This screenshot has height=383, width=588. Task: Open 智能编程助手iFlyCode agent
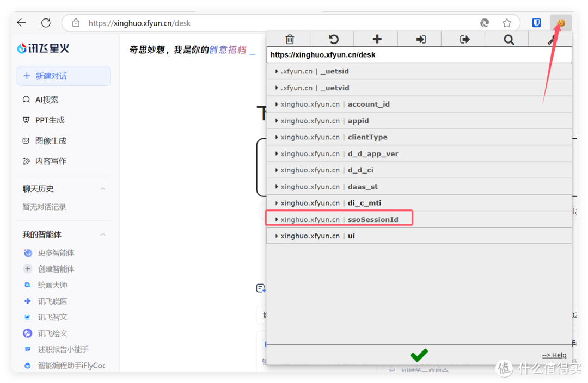click(x=64, y=366)
